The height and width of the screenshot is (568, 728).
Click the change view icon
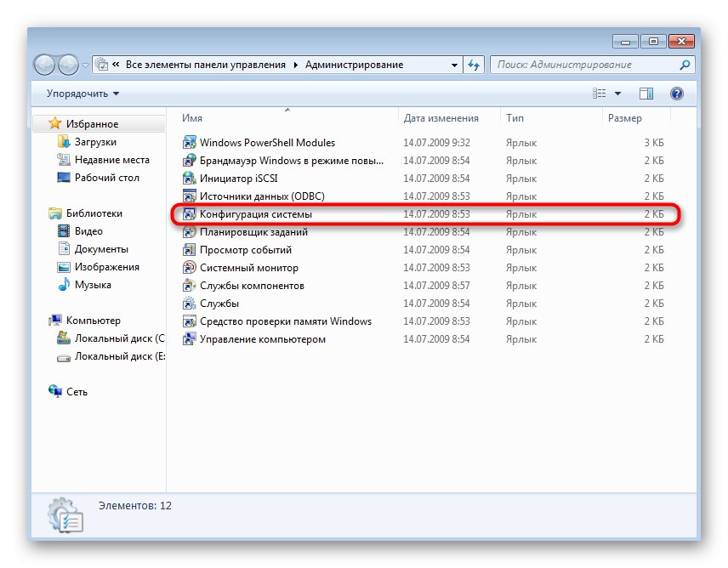600,94
